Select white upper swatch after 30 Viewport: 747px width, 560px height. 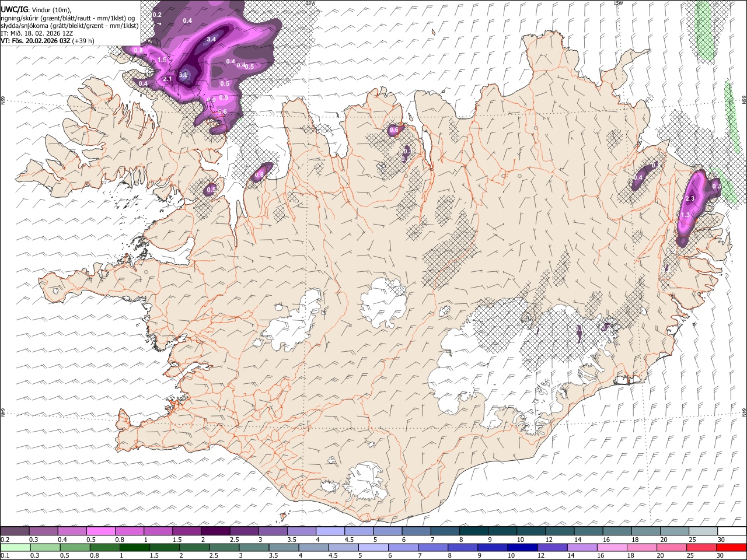732,531
